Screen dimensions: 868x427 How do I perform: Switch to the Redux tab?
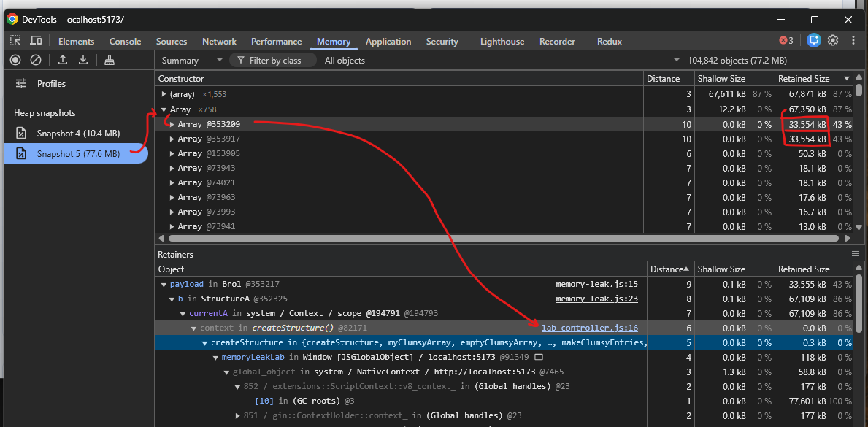610,42
